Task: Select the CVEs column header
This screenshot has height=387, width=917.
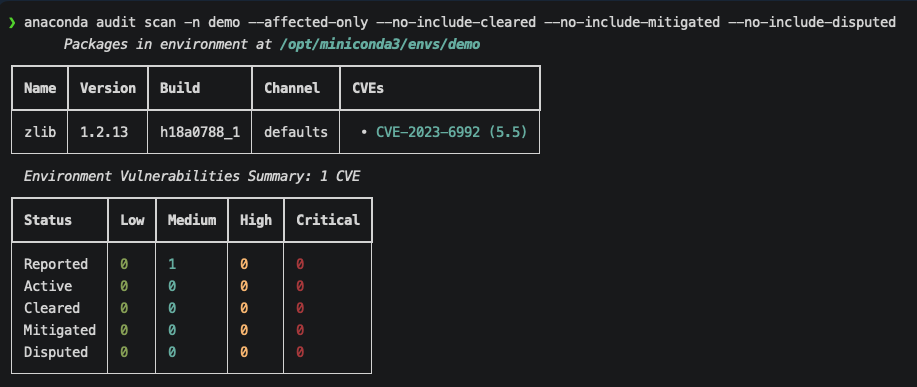Action: point(368,88)
